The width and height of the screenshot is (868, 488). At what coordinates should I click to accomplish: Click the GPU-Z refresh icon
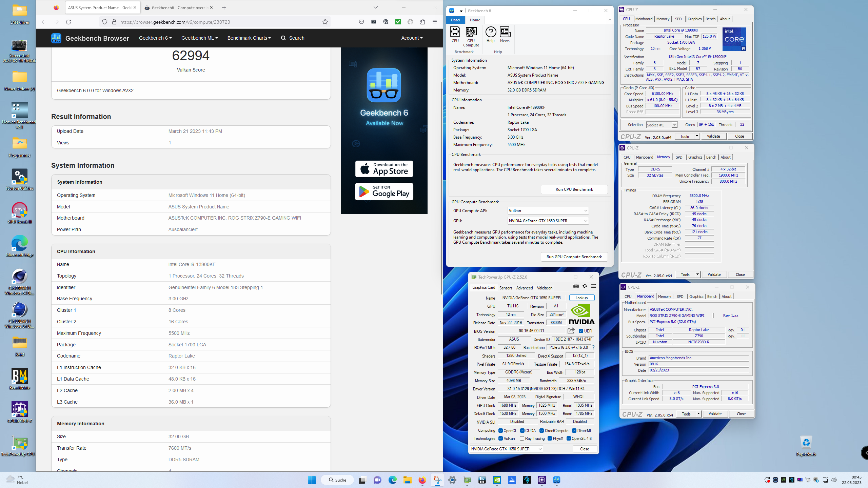pyautogui.click(x=585, y=286)
